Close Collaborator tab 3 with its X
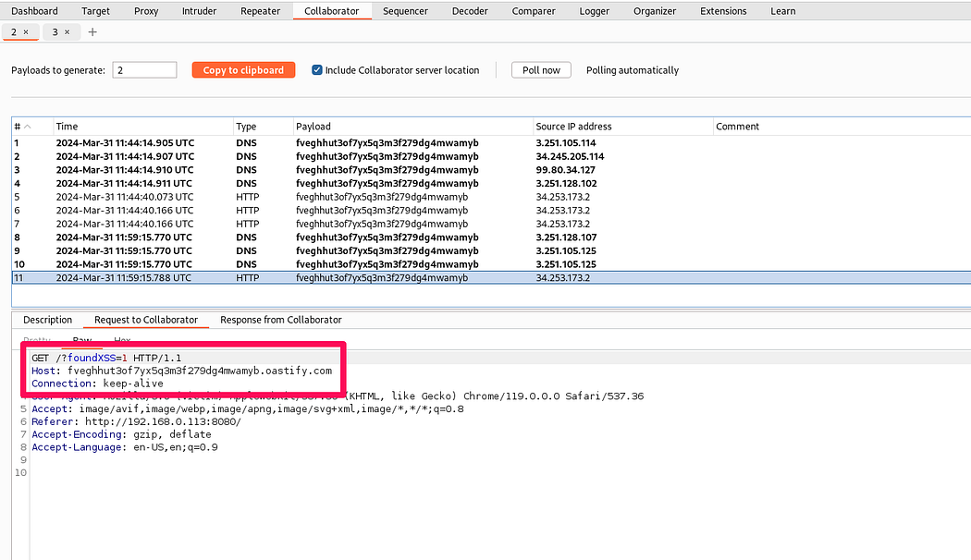This screenshot has height=560, width=971. [68, 32]
